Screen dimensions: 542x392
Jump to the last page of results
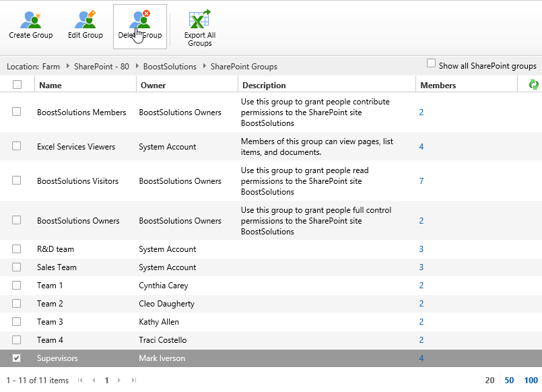click(x=133, y=381)
